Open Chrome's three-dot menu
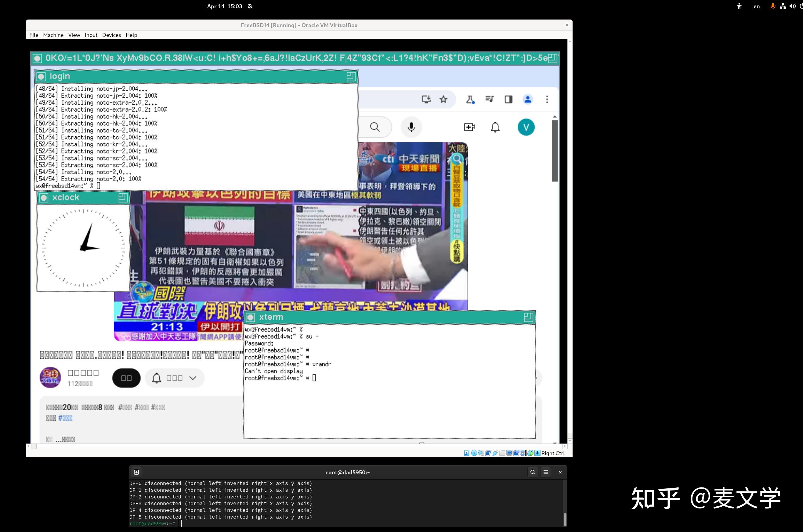 (x=547, y=99)
